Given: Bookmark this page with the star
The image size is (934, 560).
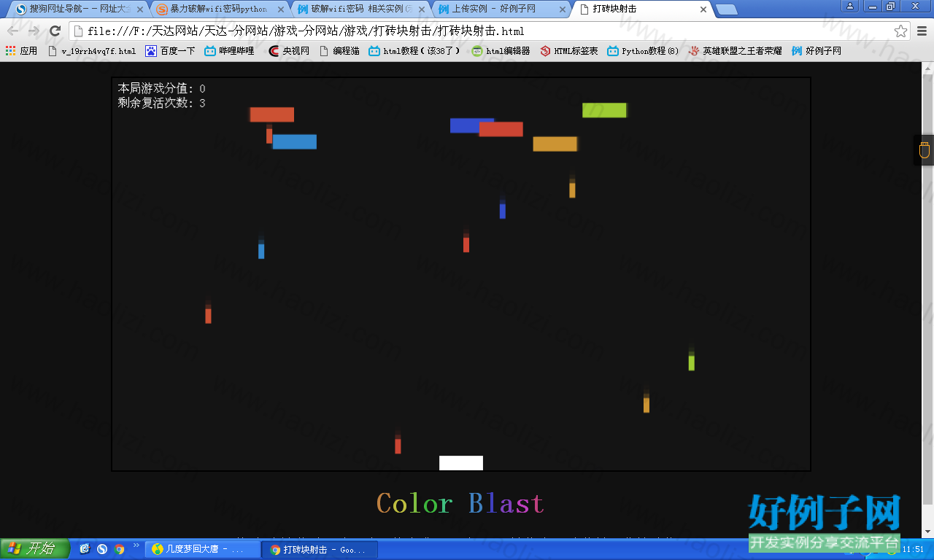Looking at the screenshot, I should pos(901,31).
